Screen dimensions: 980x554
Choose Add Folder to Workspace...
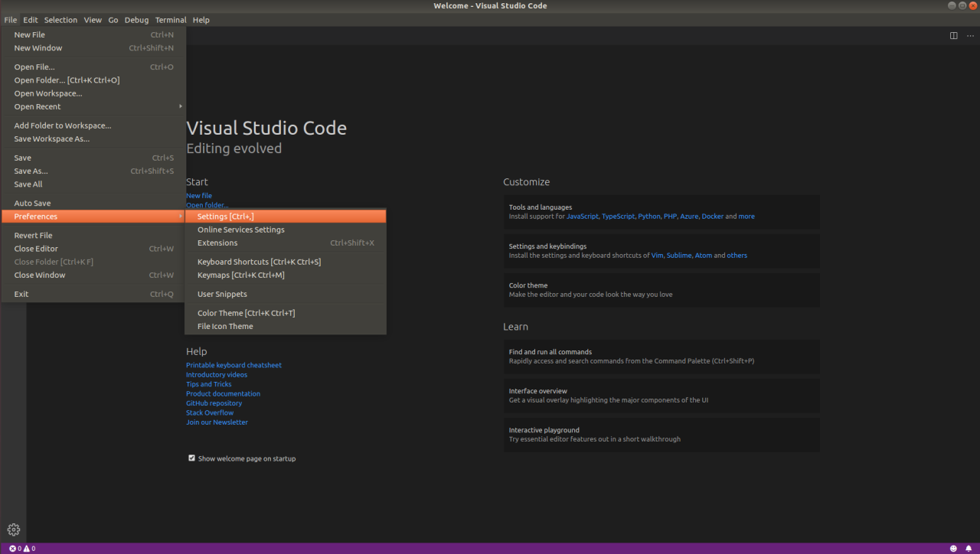coord(93,125)
